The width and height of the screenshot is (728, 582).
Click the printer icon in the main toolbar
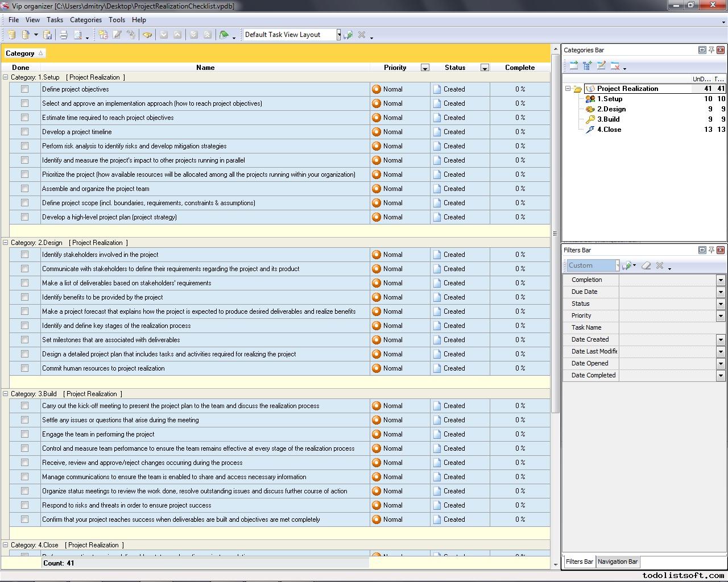[64, 35]
